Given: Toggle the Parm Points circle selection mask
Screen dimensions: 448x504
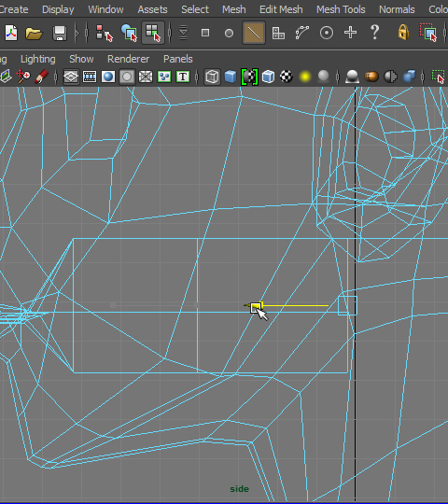Looking at the screenshot, I should (230, 33).
